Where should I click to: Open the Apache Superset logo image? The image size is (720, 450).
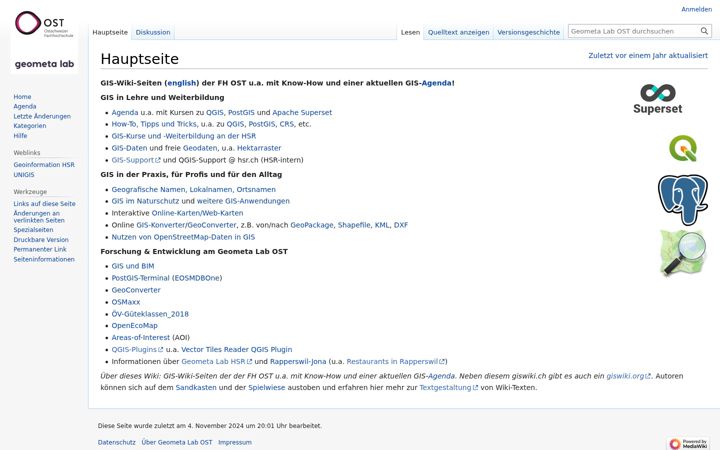coord(658,99)
